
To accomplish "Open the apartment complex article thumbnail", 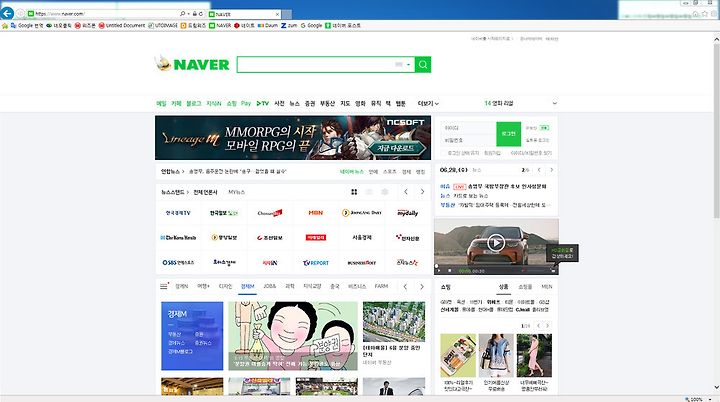I will click(x=394, y=322).
